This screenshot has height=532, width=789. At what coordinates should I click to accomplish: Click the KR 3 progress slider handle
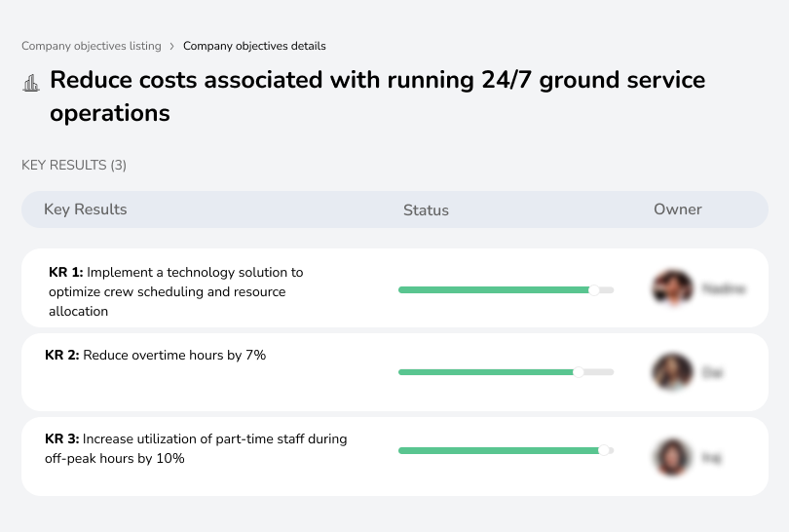[x=604, y=450]
